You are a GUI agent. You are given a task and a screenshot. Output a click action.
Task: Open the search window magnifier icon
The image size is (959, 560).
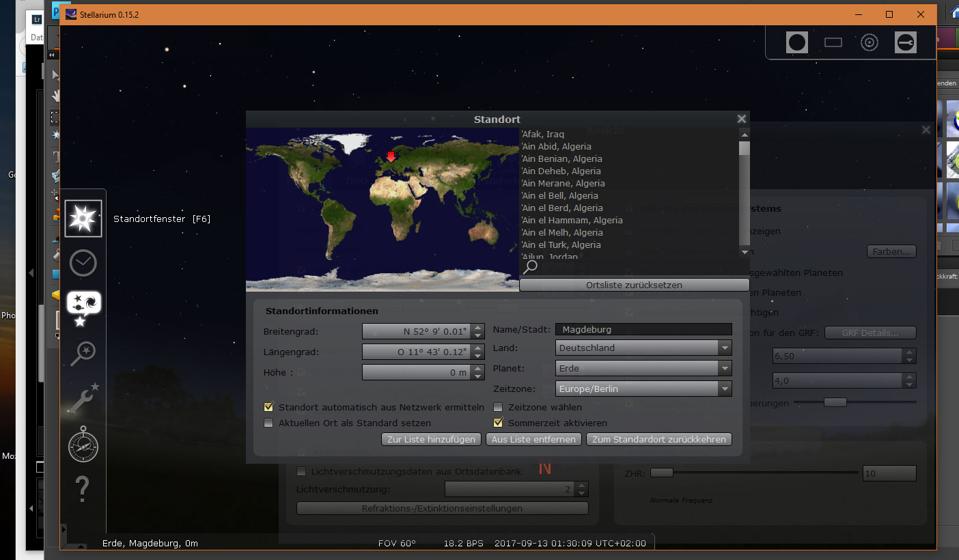coord(83,354)
